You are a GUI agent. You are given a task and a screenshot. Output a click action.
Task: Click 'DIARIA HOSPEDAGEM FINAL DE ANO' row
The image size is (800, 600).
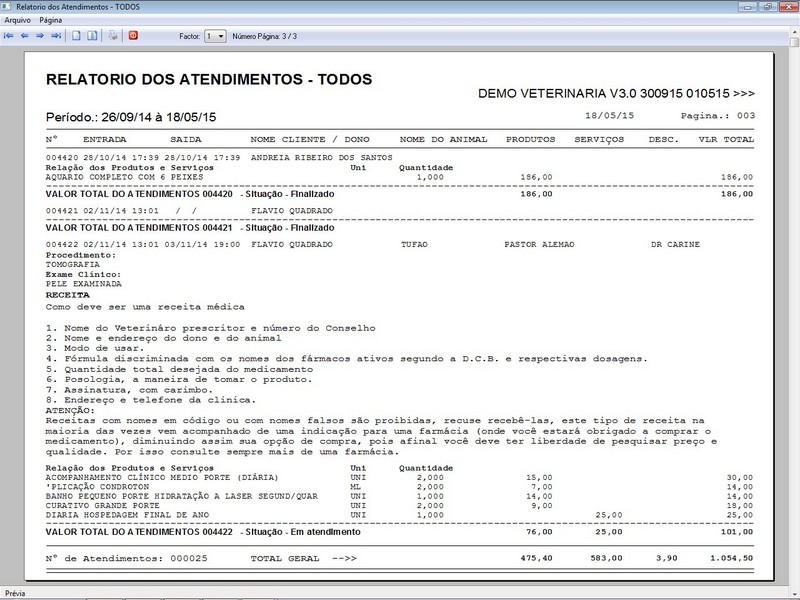point(399,515)
